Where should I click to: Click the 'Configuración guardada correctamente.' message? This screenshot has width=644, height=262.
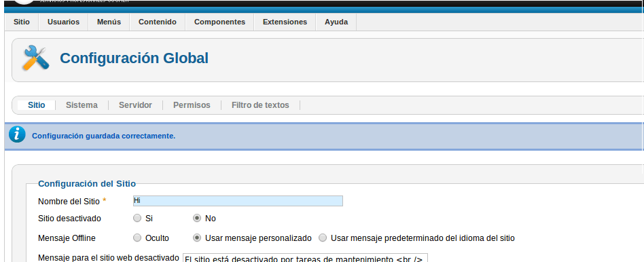click(x=103, y=136)
